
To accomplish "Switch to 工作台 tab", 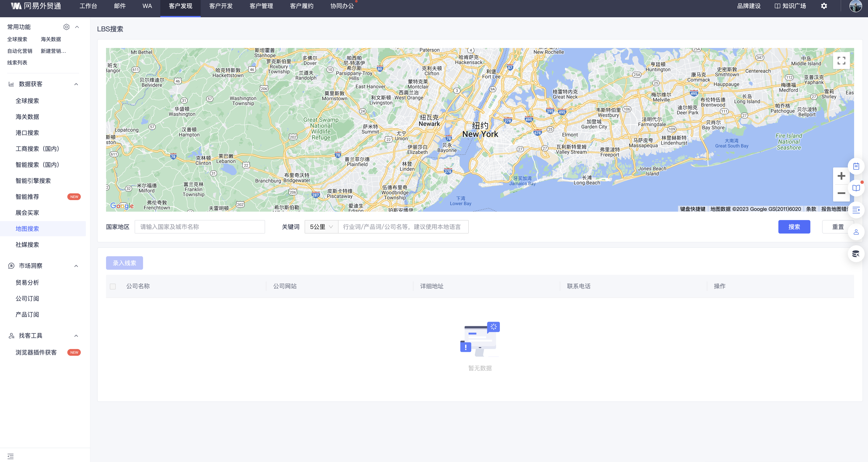I will [88, 6].
